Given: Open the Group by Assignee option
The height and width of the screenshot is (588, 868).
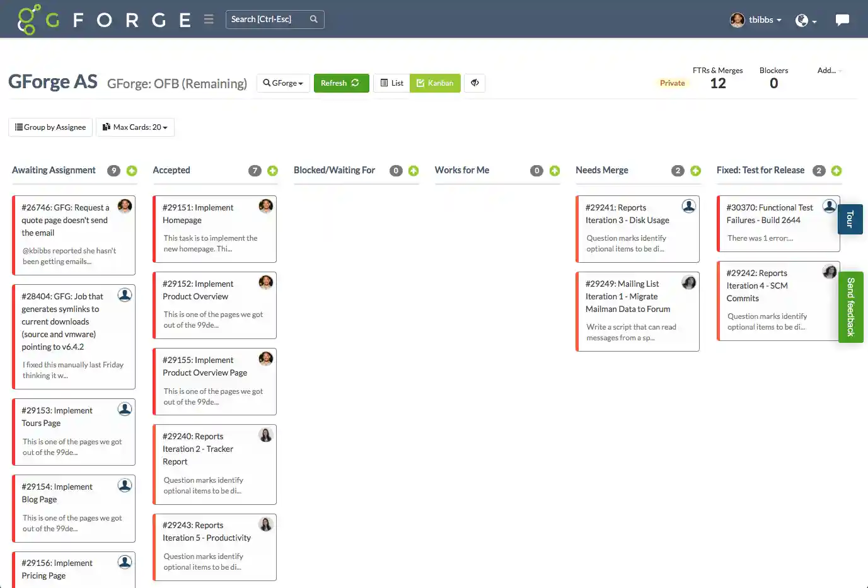Looking at the screenshot, I should (50, 127).
